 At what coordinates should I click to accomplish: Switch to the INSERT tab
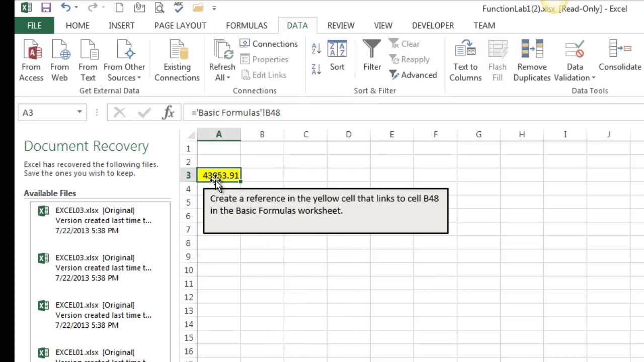pyautogui.click(x=121, y=25)
